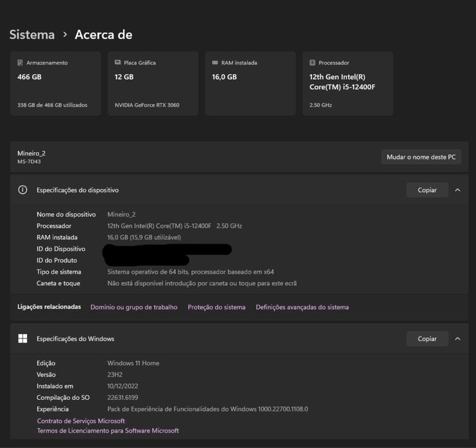This screenshot has height=448, width=476.
Task: Click the Windows logo icon in specifications header
Action: (22, 338)
